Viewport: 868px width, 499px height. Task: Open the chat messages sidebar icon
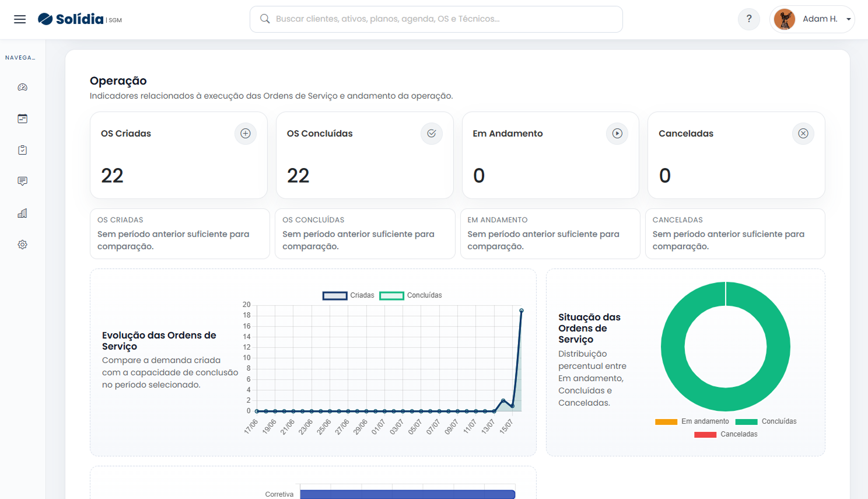click(x=23, y=182)
